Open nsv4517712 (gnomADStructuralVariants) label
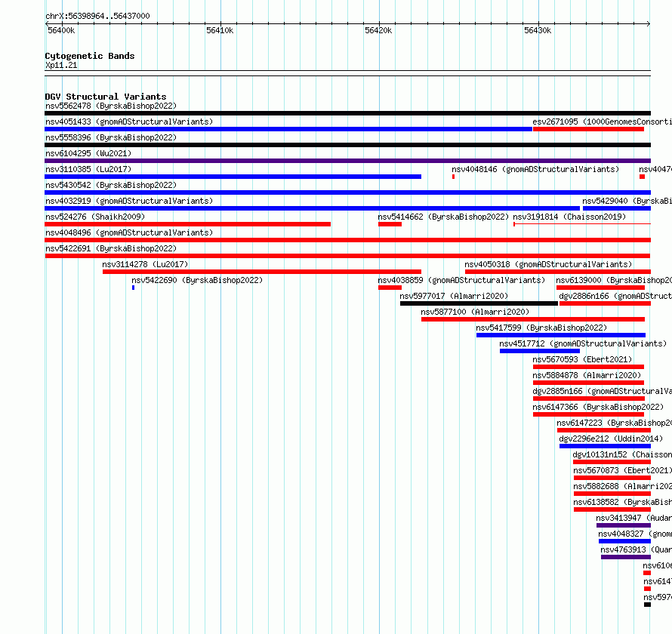The height and width of the screenshot is (634, 672). click(584, 343)
